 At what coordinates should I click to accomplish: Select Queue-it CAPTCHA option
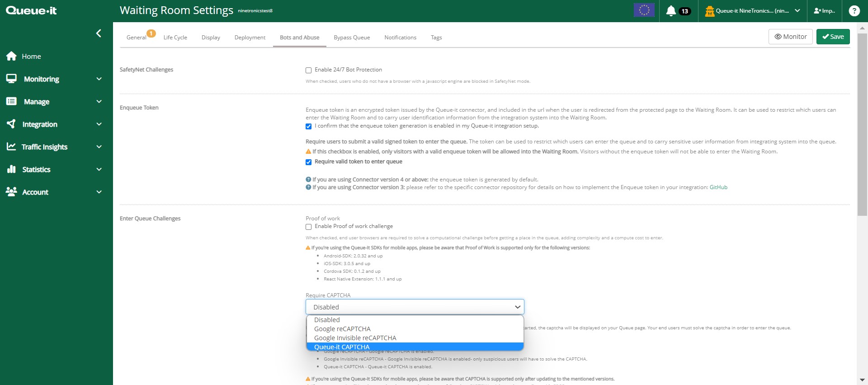click(x=415, y=347)
